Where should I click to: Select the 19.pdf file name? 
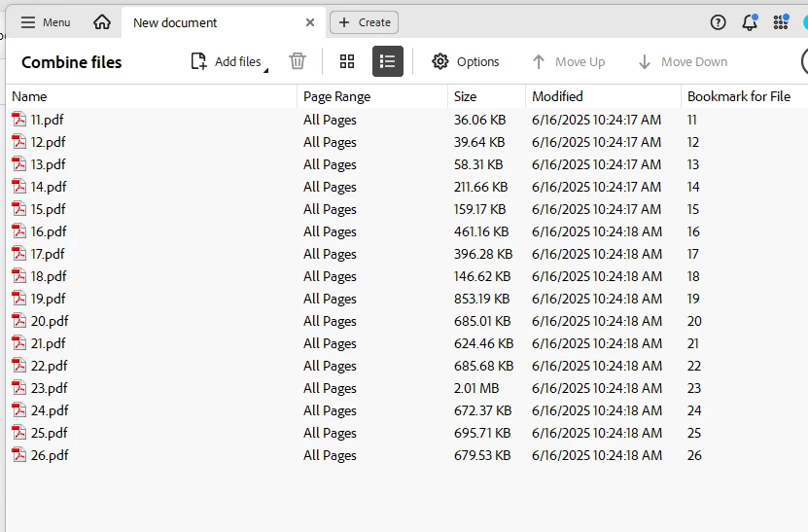coord(48,299)
